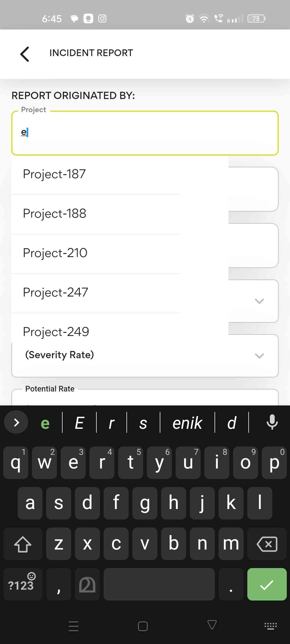The width and height of the screenshot is (290, 644).
Task: Toggle the shift key on keyboard
Action: (23, 544)
